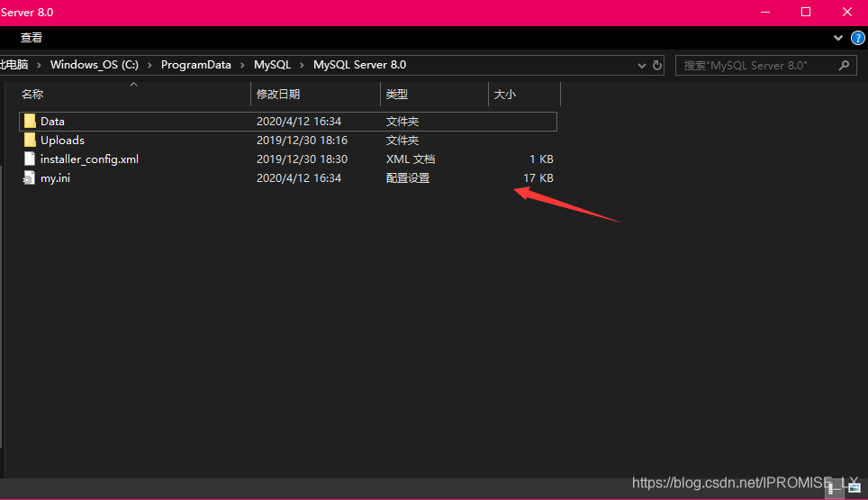Click the 2019/12/30 18:30 date cell

click(x=303, y=159)
